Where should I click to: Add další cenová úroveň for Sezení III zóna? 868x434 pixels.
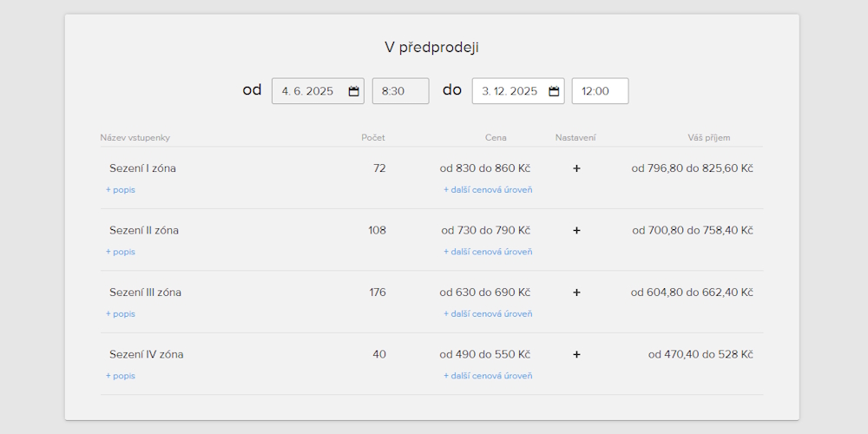point(488,313)
